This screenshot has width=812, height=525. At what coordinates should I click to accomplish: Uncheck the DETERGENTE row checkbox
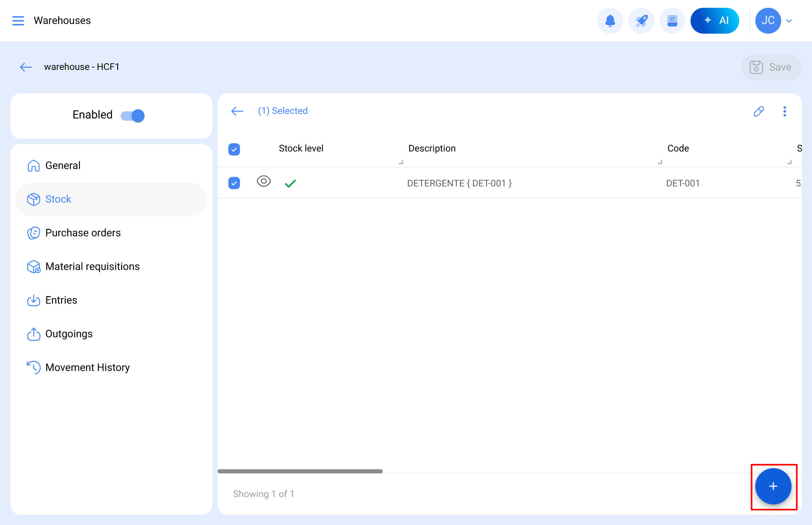[x=234, y=183]
